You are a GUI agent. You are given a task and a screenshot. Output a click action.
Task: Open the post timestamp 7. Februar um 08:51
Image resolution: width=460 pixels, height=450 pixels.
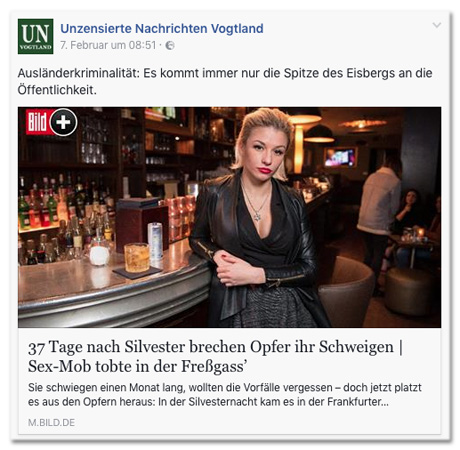(x=108, y=45)
